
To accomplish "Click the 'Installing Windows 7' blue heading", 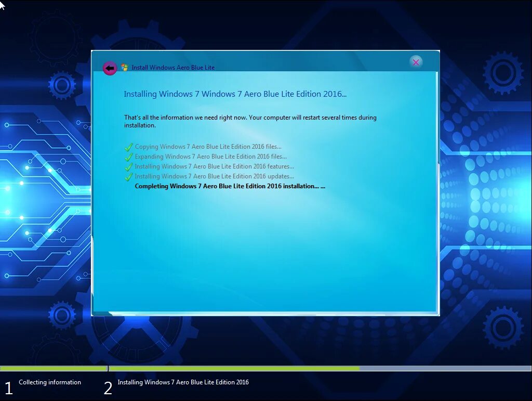I will coord(235,94).
